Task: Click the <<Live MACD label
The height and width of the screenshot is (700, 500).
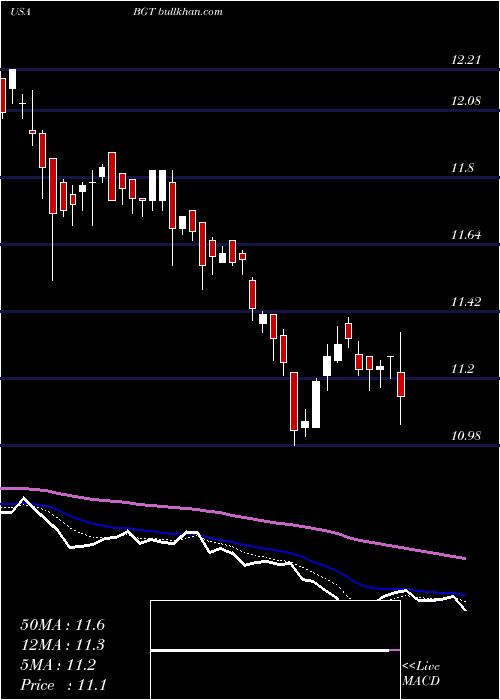Action: coord(421,674)
